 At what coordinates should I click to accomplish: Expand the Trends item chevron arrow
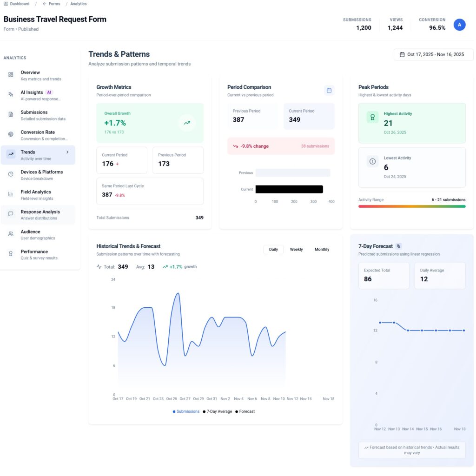[x=67, y=152]
